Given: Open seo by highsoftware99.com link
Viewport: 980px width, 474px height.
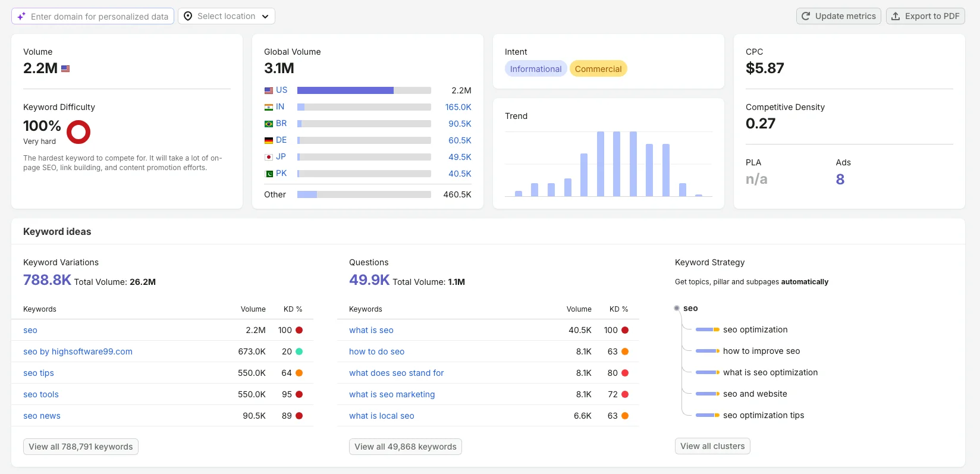Looking at the screenshot, I should (x=78, y=351).
